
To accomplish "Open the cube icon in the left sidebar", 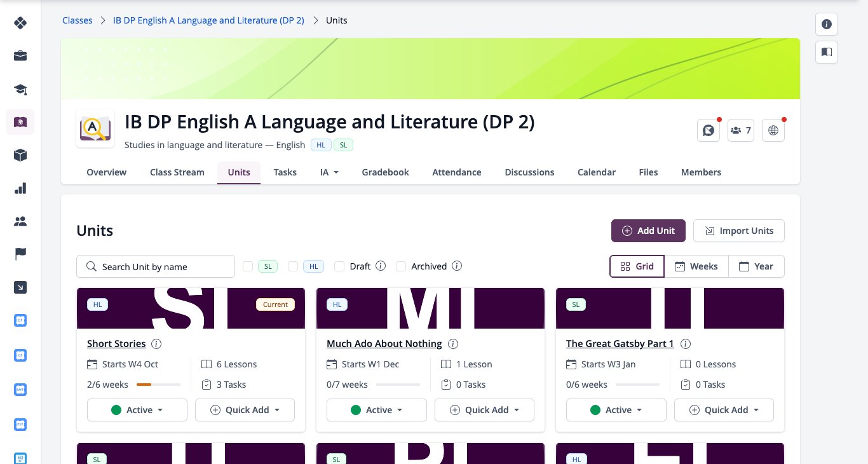I will click(x=20, y=155).
